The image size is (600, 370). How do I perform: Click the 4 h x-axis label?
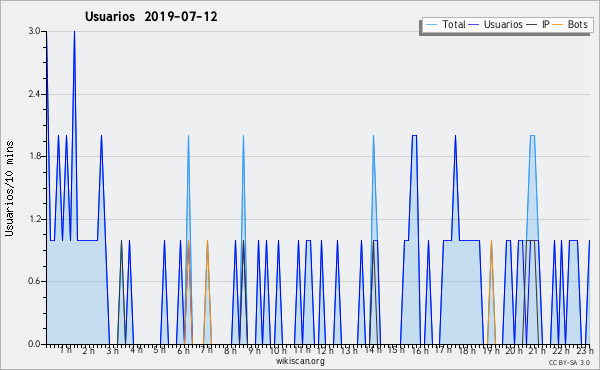136,350
